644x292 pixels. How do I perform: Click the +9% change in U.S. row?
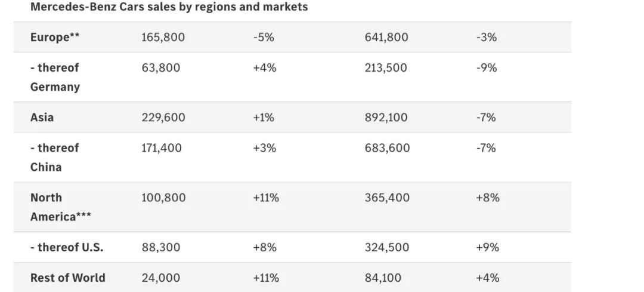[x=487, y=247]
